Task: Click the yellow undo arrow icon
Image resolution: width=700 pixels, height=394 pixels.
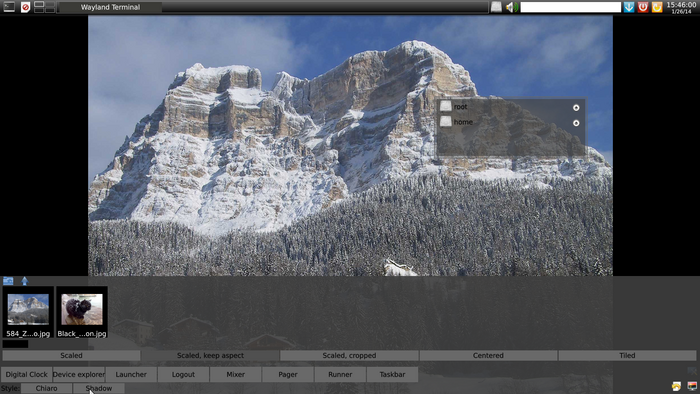Action: [676, 386]
